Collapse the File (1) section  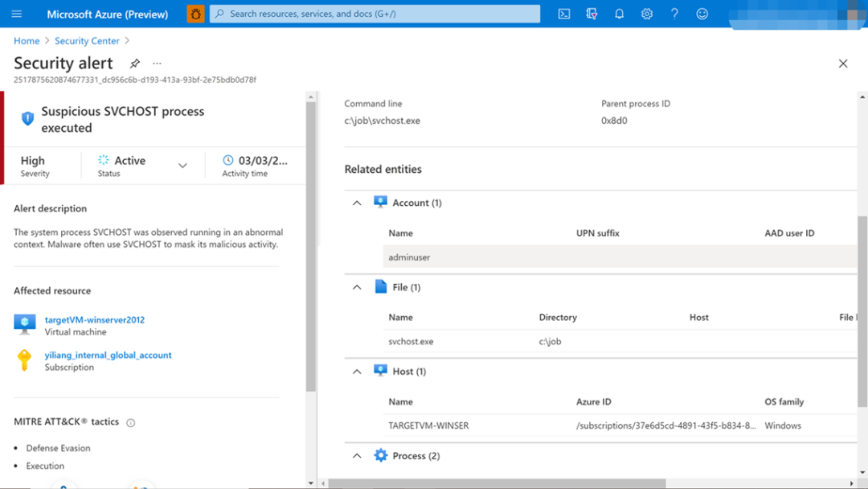pos(357,287)
